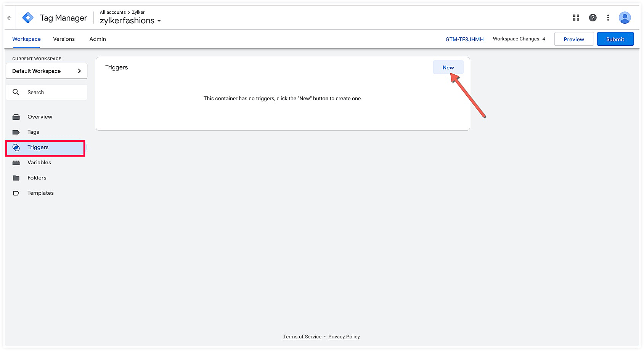Click the blue Submit button
Screen dimensions: 644x351
[x=615, y=39]
